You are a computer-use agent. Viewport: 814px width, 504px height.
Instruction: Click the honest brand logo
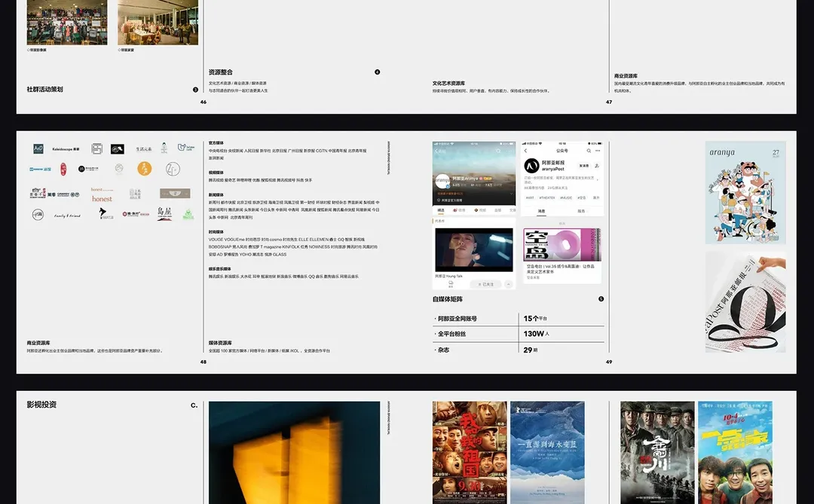(102, 199)
